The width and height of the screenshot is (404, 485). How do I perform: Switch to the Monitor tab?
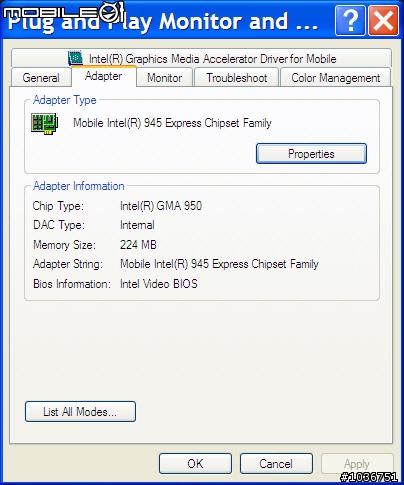[165, 77]
